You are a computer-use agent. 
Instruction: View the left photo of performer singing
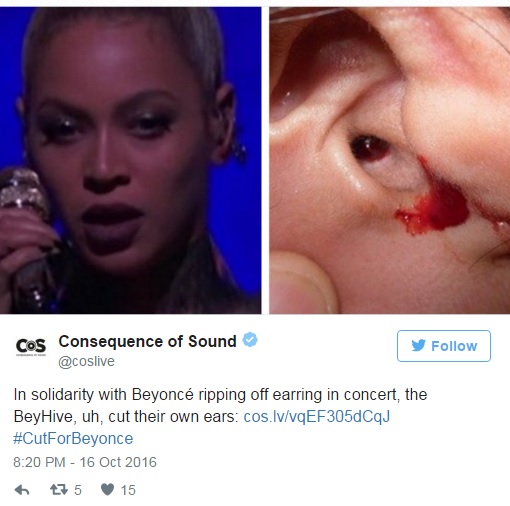130,160
